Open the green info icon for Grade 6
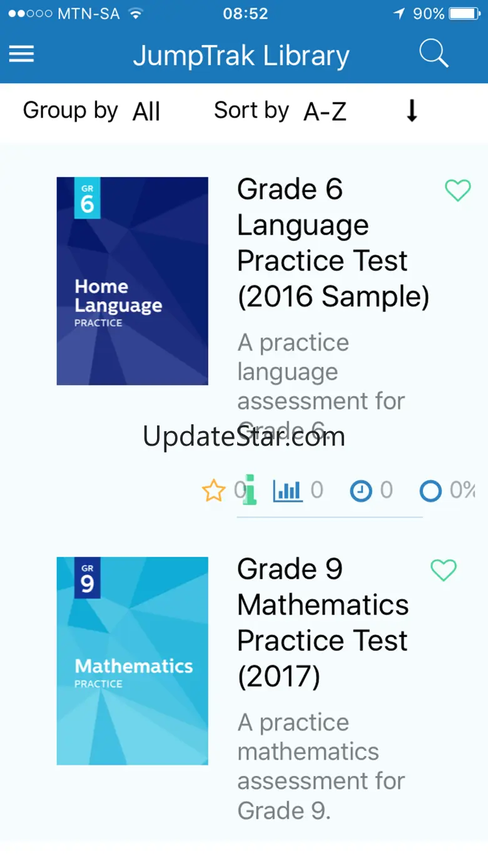The width and height of the screenshot is (488, 868). [250, 490]
